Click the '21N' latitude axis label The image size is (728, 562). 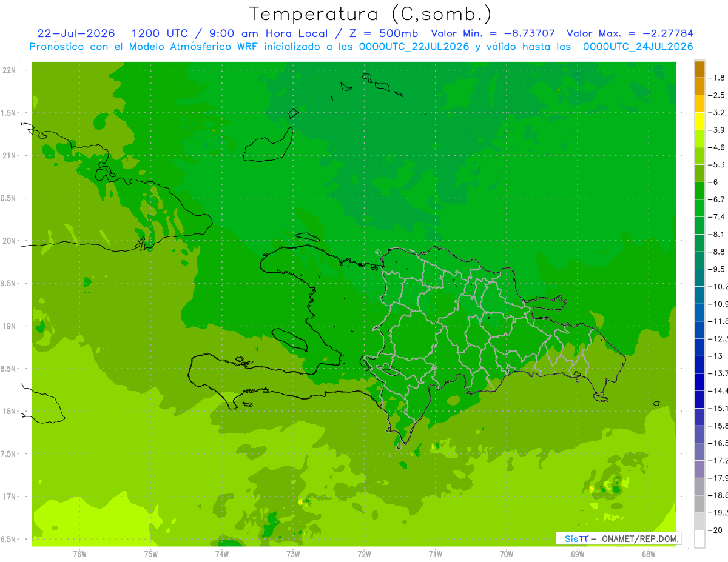tap(10, 155)
